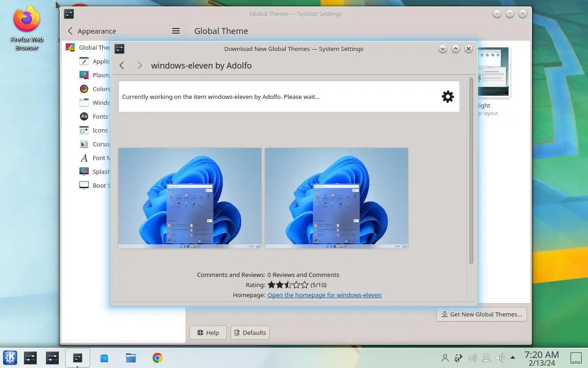Switch to first System Settings taskbar entry
The height and width of the screenshot is (368, 588).
point(30,357)
